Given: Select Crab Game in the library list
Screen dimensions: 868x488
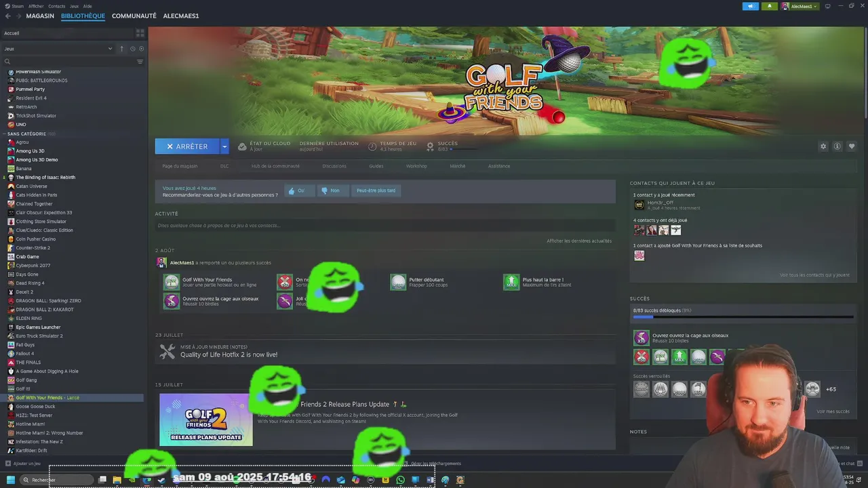Looking at the screenshot, I should coord(27,257).
